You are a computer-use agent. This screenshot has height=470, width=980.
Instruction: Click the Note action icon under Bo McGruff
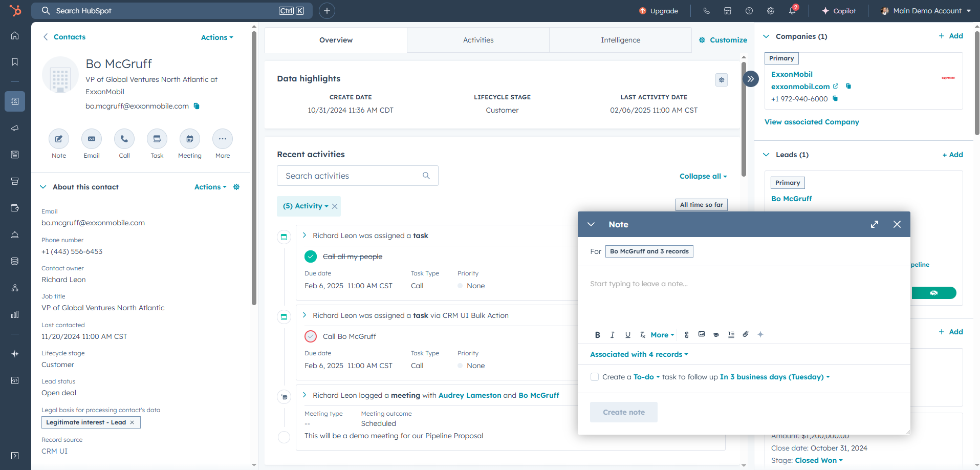(59, 139)
